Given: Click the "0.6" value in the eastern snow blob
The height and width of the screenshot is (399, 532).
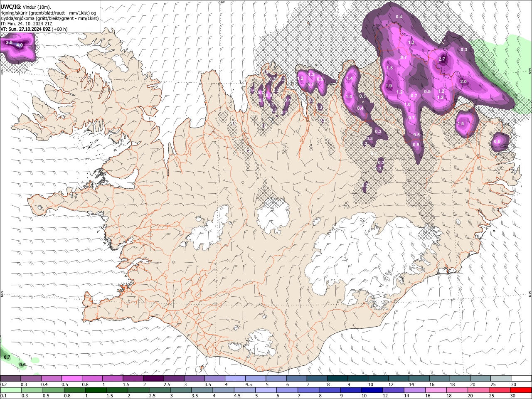Looking at the screenshot, I should [x=497, y=142].
